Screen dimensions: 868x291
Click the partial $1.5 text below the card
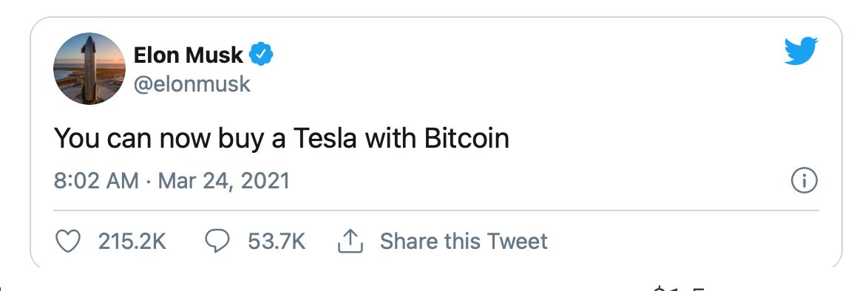click(x=679, y=288)
